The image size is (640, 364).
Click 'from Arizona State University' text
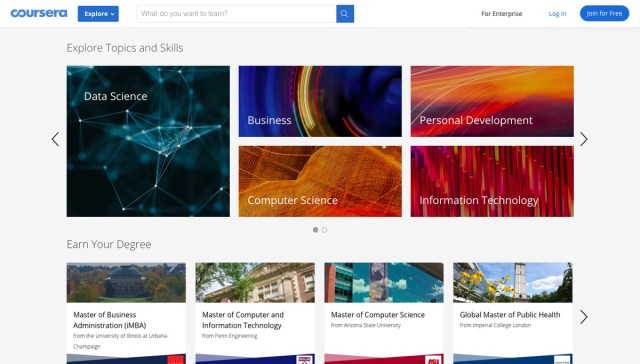(x=366, y=325)
